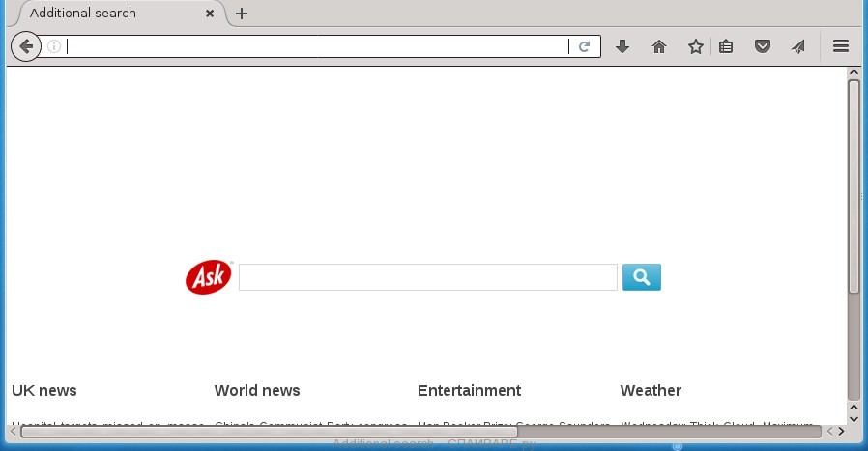This screenshot has height=451, width=868.
Task: Focus the browser address bar
Action: 317,46
